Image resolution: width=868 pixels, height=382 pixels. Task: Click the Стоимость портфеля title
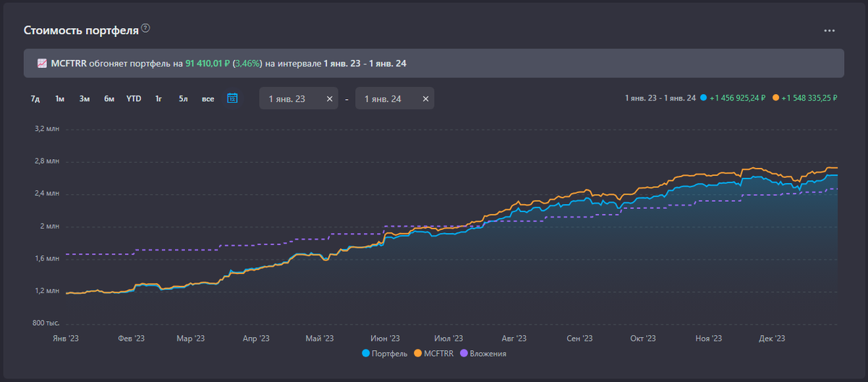tap(81, 30)
